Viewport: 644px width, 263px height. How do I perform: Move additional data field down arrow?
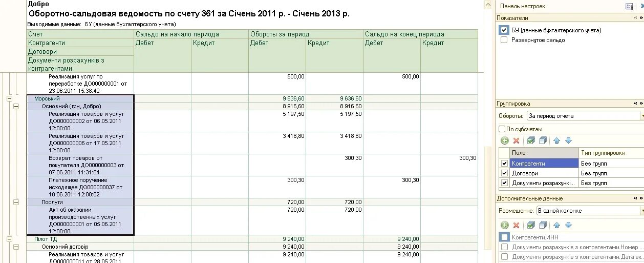coord(568,225)
